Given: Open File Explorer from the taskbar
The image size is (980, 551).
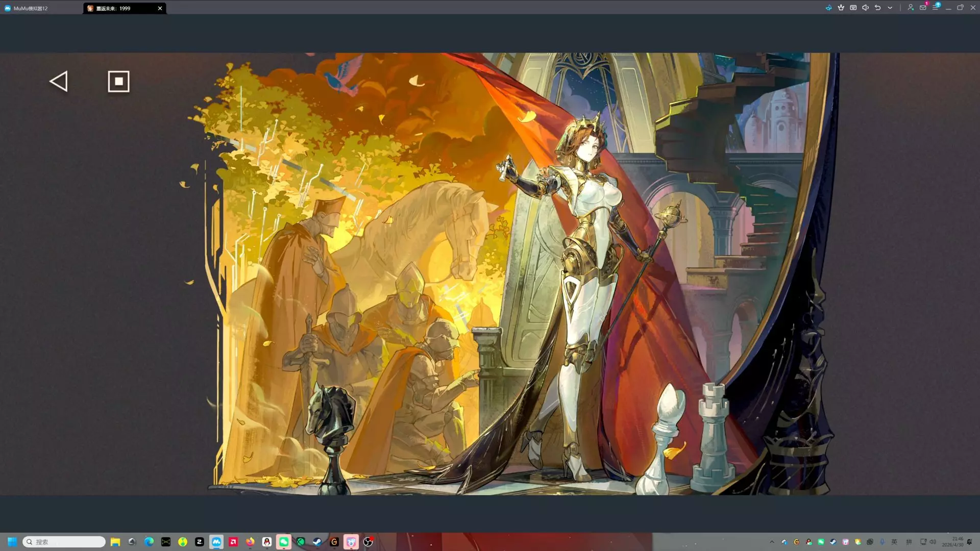Looking at the screenshot, I should coord(115,542).
